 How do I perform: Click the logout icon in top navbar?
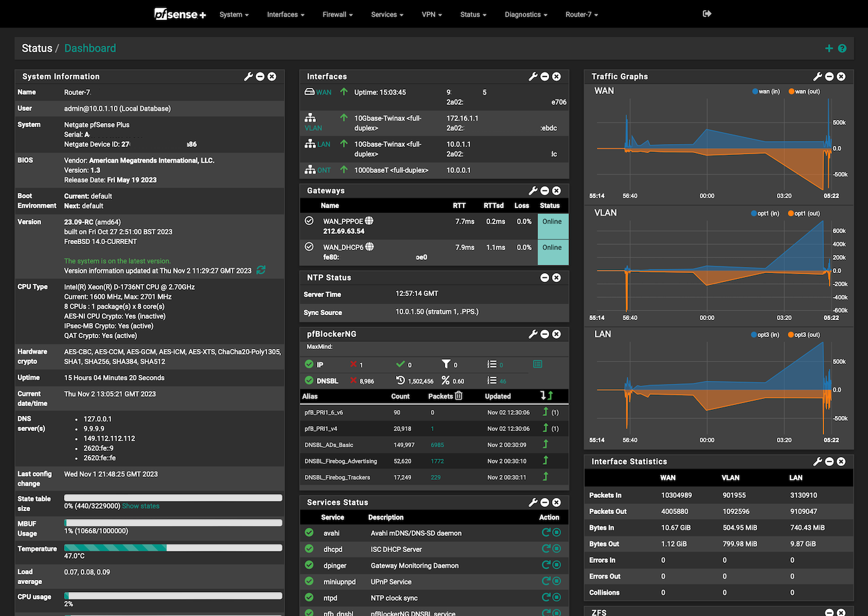[x=707, y=14]
